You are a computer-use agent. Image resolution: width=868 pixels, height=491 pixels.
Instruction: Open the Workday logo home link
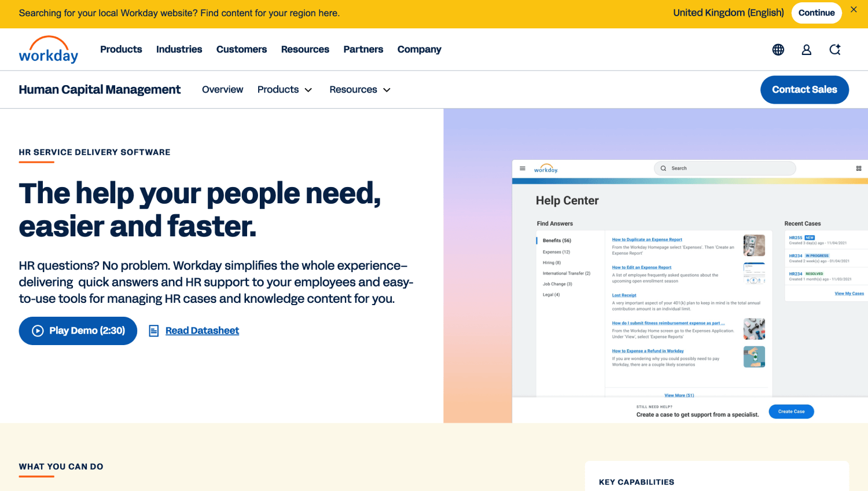coord(49,50)
